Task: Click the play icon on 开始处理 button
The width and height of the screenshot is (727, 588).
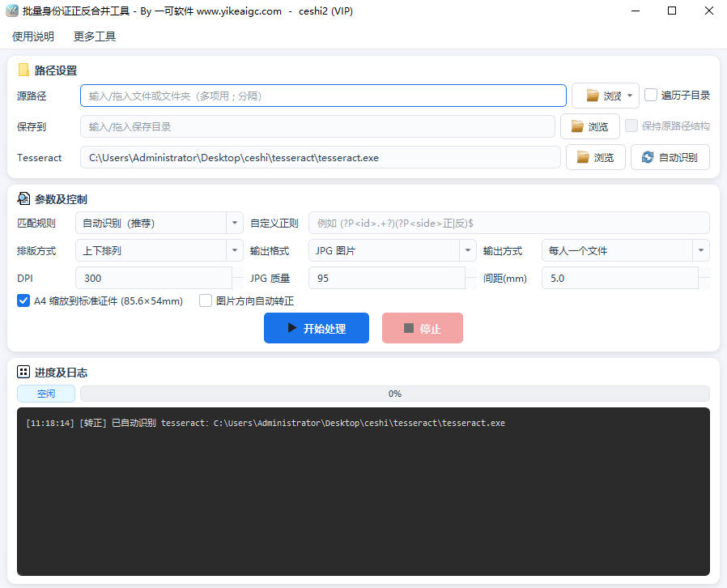Action: 292,328
